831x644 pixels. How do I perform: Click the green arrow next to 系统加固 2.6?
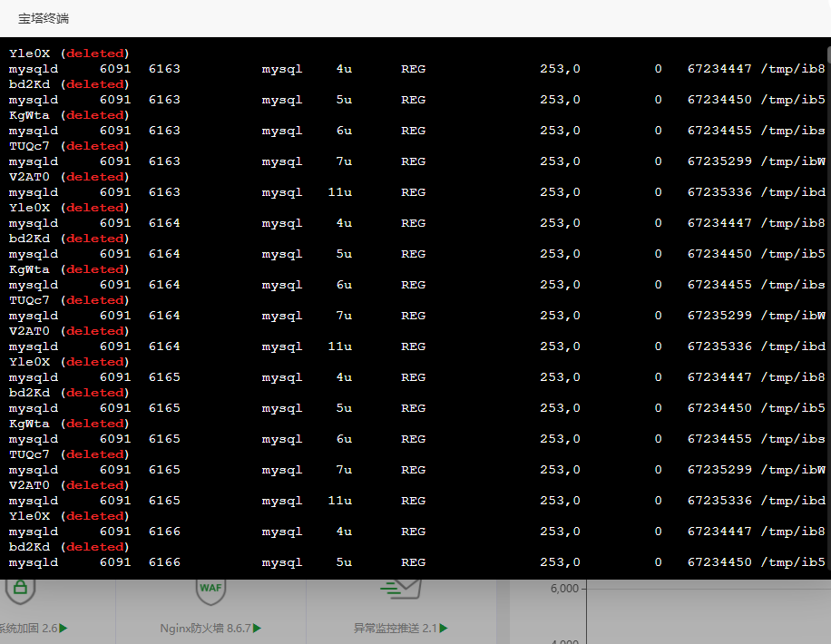click(x=64, y=628)
